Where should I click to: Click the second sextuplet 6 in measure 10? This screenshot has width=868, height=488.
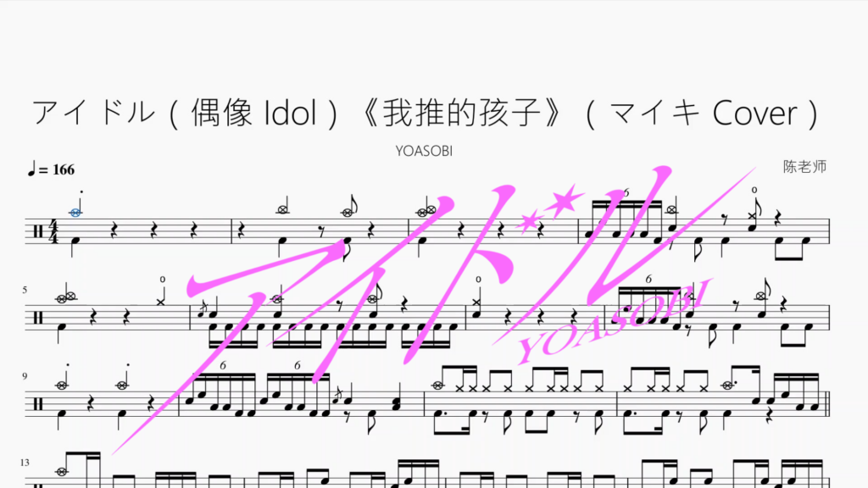click(x=298, y=365)
